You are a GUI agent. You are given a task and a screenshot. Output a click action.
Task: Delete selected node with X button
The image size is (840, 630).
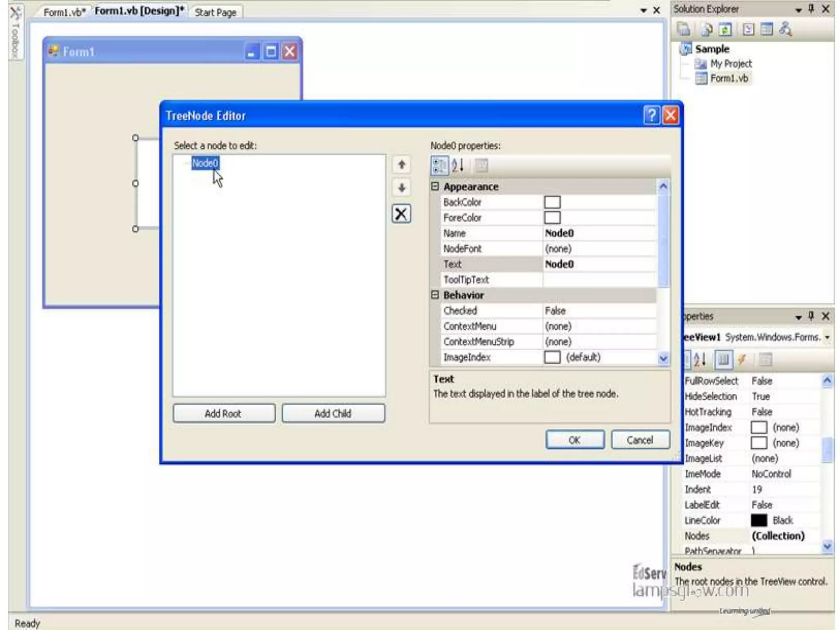[x=402, y=214]
